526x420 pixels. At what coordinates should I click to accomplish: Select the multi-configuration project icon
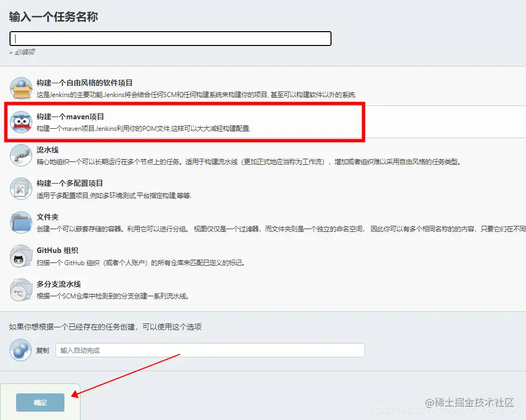(x=21, y=189)
